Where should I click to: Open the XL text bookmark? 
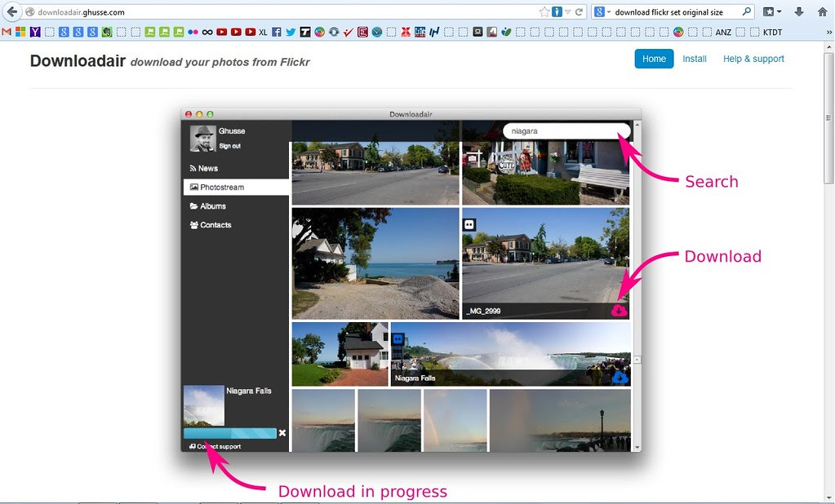click(263, 32)
